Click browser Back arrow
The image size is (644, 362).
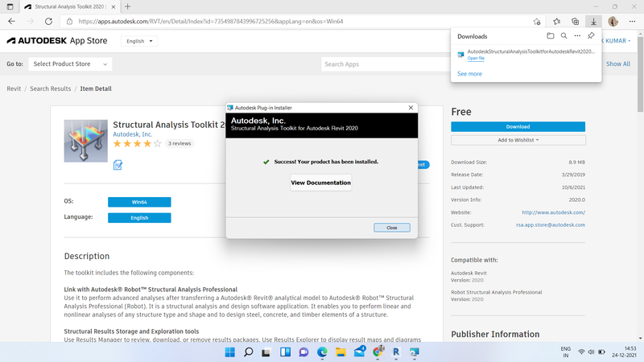click(x=11, y=22)
